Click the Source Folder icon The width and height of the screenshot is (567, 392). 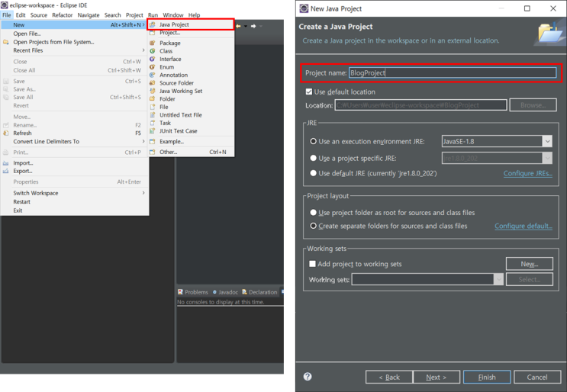point(153,82)
